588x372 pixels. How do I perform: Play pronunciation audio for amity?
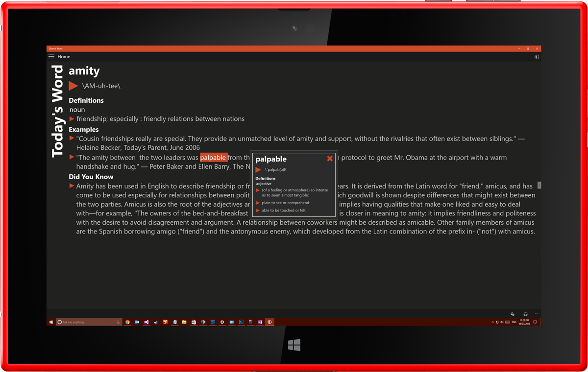coord(73,86)
